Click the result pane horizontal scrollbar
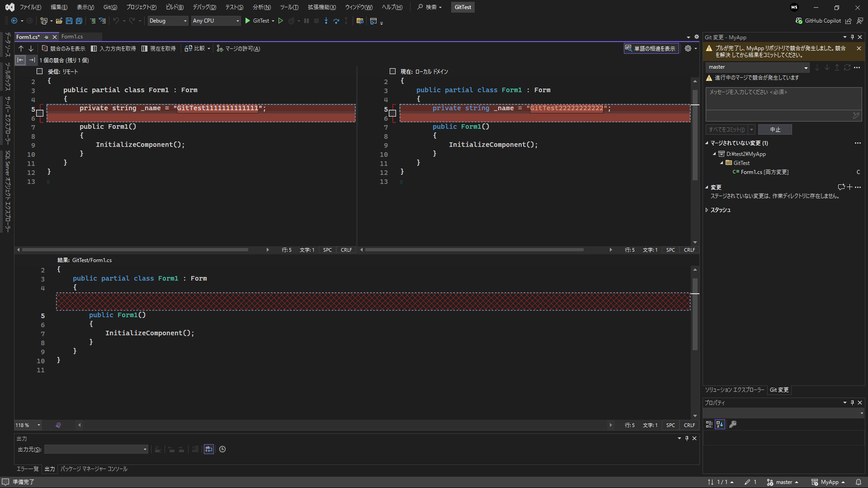 (344, 425)
